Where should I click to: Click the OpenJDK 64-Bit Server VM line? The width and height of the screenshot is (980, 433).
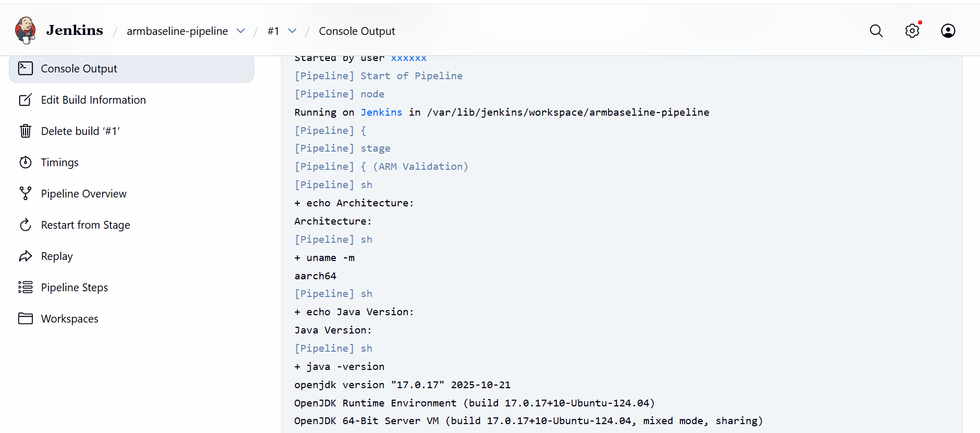[529, 420]
